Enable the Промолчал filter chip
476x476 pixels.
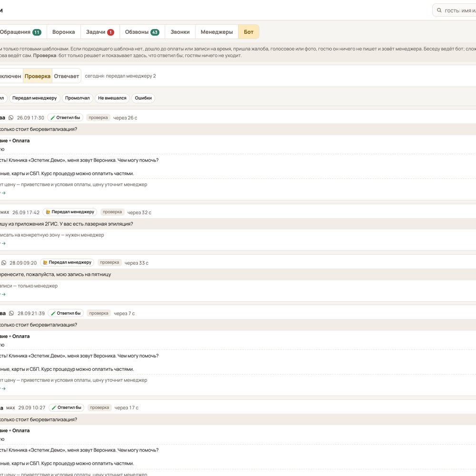(x=78, y=98)
